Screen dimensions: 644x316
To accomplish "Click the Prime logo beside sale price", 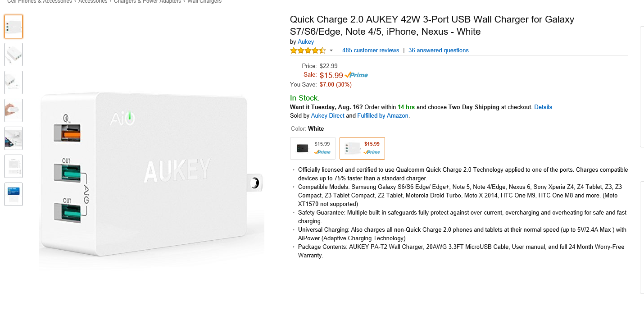I will coord(356,75).
